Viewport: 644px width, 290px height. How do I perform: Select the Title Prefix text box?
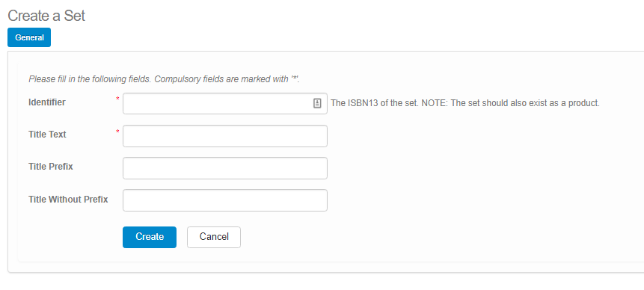[225, 168]
